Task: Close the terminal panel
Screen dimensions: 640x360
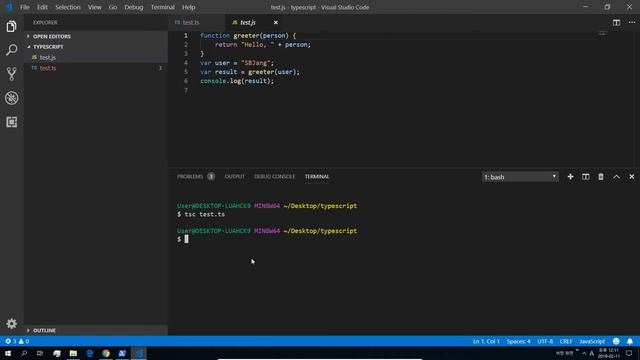Action: (x=631, y=177)
